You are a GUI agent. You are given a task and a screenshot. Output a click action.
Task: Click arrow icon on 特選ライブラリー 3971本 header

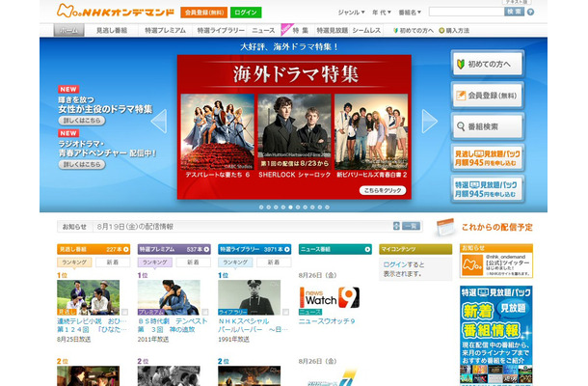[x=287, y=249]
